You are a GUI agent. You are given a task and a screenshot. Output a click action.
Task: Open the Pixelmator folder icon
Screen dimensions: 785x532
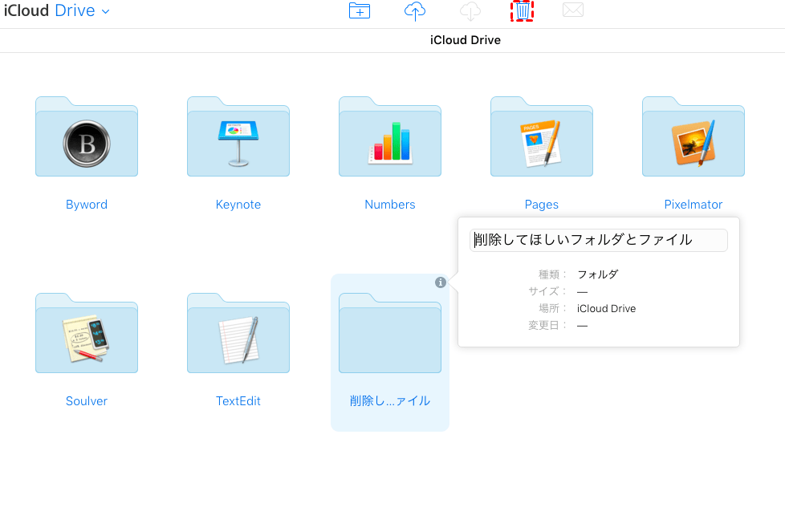(x=693, y=137)
